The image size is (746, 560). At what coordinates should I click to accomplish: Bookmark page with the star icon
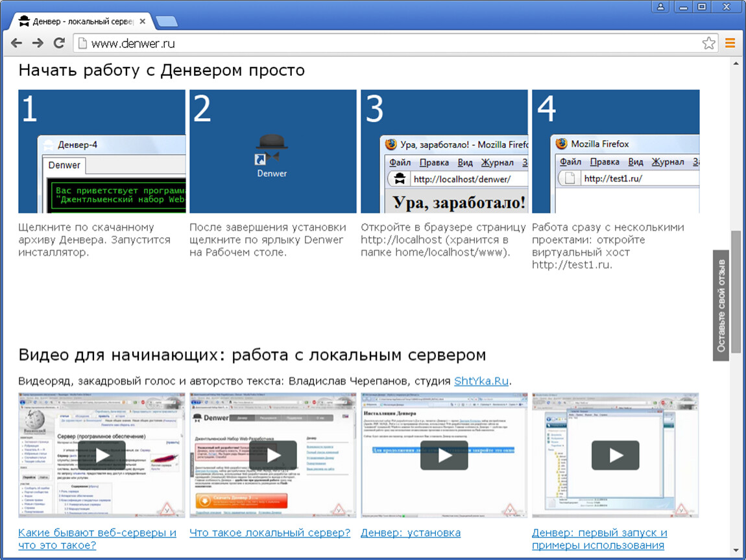coord(708,43)
